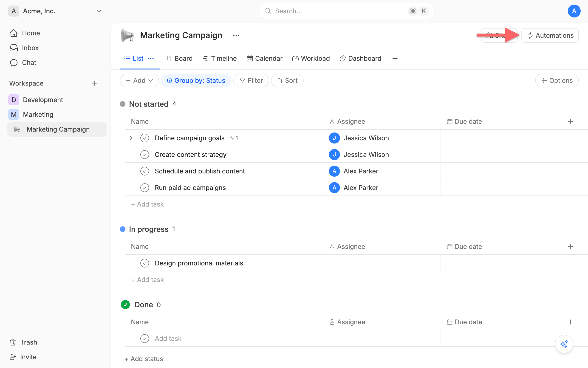Viewport: 588px width, 368px height.
Task: Open the Marketing space
Action: 38,114
